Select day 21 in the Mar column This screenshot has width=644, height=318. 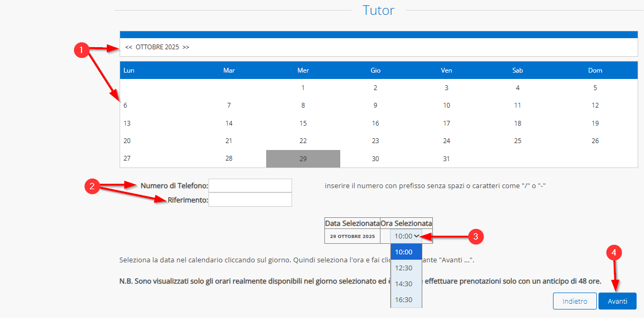click(x=229, y=141)
